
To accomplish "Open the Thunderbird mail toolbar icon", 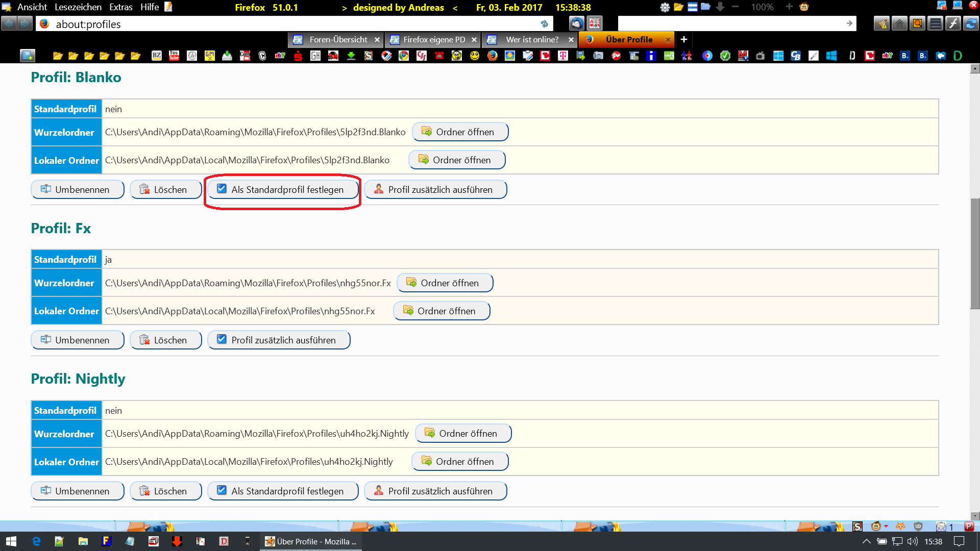I will (576, 23).
